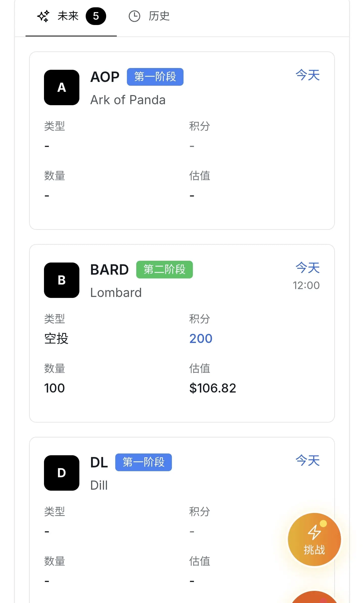Click the sparkle icon beside 未来
Viewport: 364px width, 603px height.
(43, 16)
